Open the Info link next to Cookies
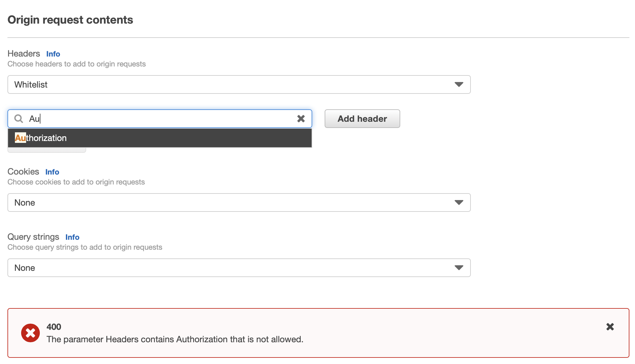635x364 pixels. tap(52, 172)
